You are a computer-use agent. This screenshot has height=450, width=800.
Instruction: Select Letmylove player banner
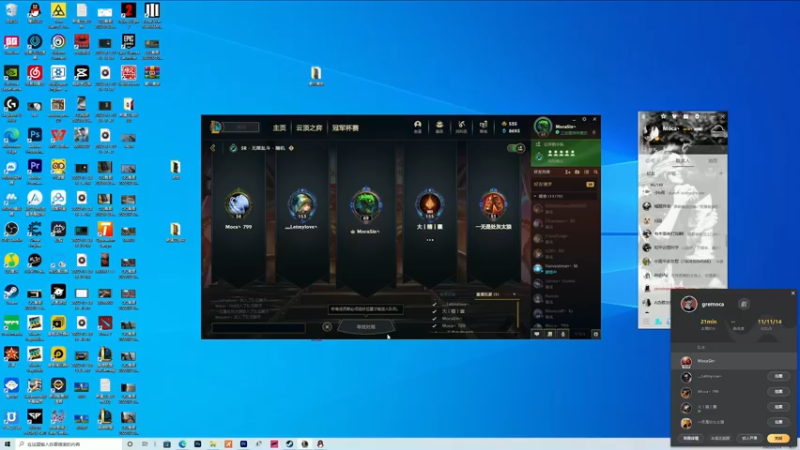point(302,214)
